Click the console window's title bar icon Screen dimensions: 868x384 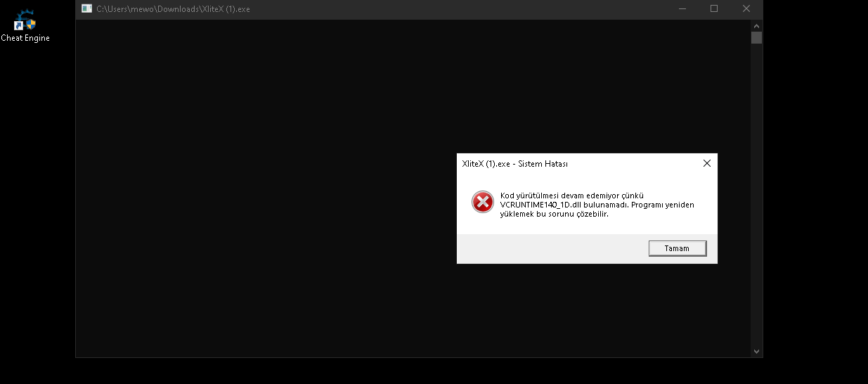click(x=86, y=9)
